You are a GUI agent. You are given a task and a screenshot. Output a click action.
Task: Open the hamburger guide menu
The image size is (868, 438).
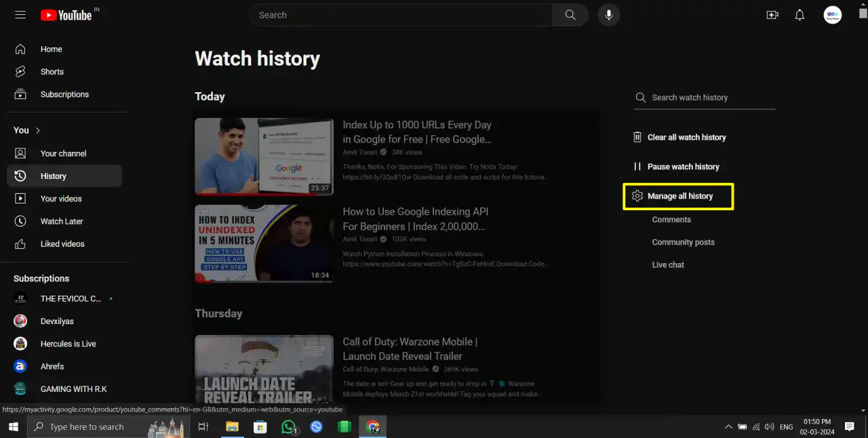20,14
